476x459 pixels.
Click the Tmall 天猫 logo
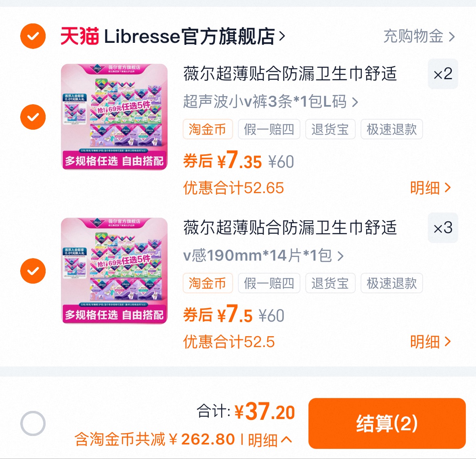pyautogui.click(x=79, y=36)
